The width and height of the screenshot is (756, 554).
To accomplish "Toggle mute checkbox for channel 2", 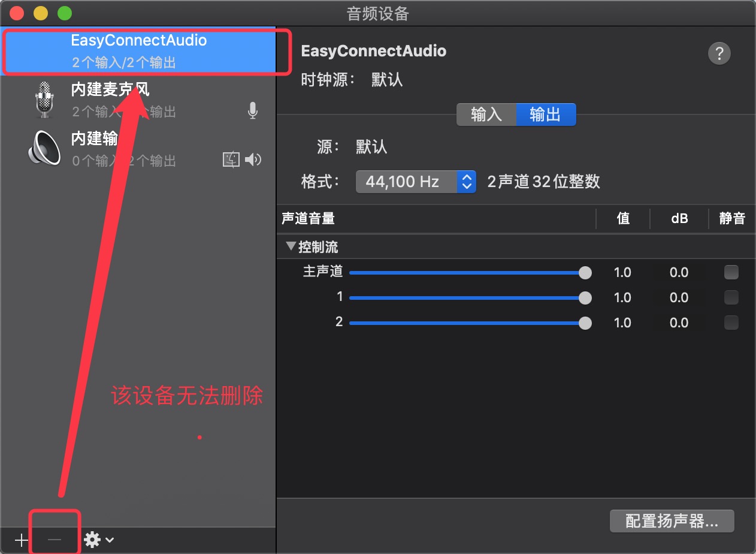I will tap(731, 323).
